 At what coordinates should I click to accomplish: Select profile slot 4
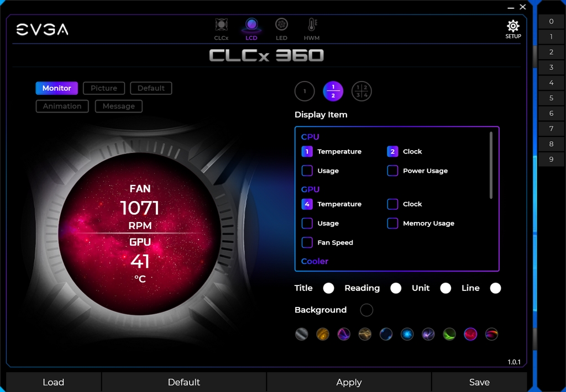(x=551, y=83)
